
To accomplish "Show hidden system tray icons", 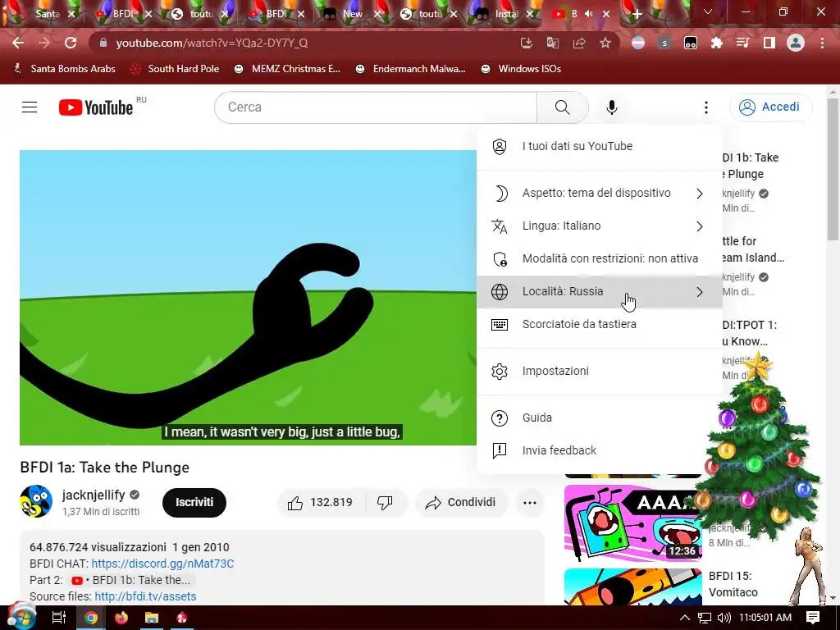I will [685, 618].
